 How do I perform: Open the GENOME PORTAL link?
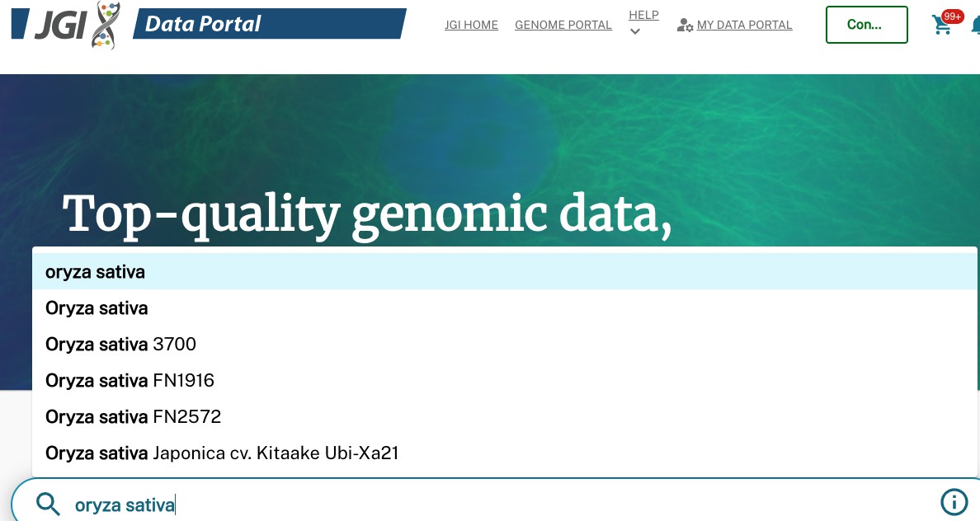click(x=563, y=25)
